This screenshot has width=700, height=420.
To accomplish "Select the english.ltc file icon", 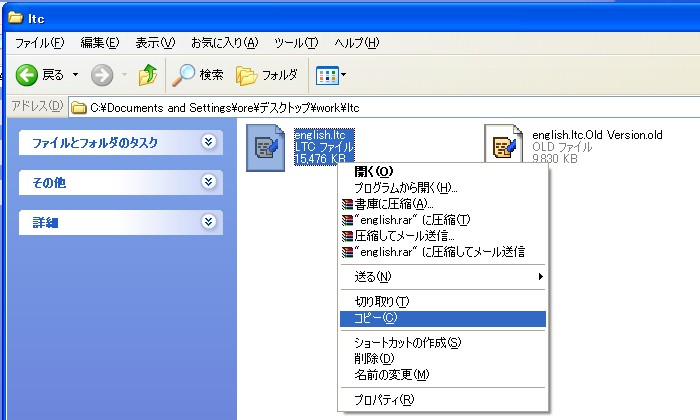I will point(266,148).
